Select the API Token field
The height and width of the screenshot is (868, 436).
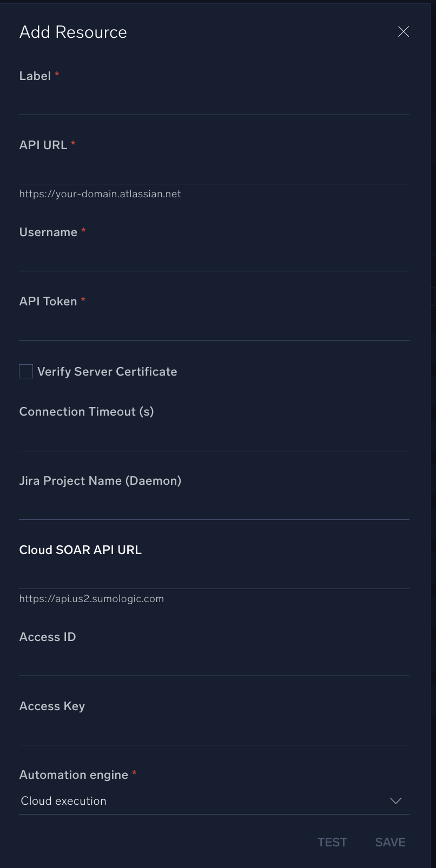pos(214,328)
